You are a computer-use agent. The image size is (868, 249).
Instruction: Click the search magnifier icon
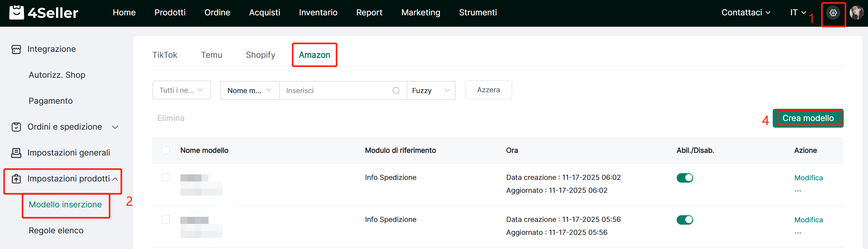396,91
